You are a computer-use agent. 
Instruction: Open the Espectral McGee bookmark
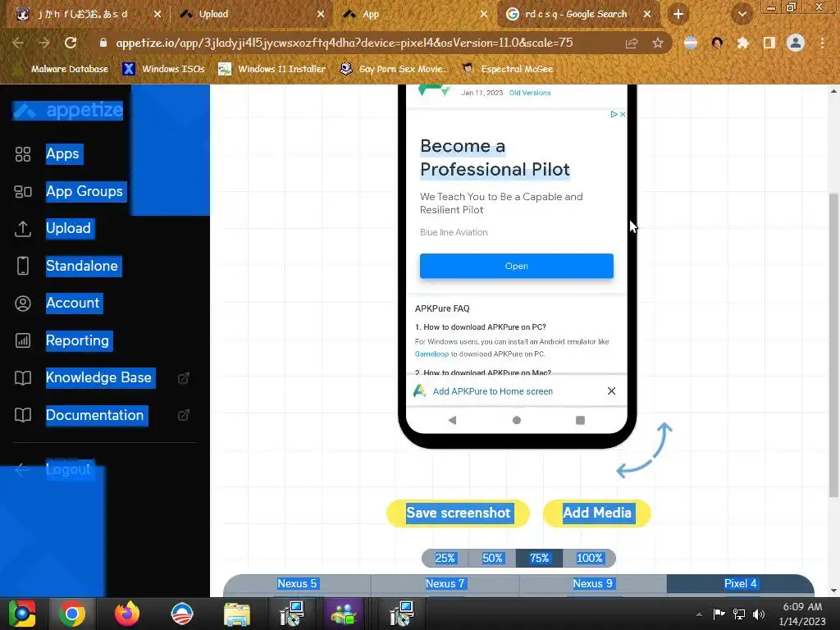coord(507,69)
